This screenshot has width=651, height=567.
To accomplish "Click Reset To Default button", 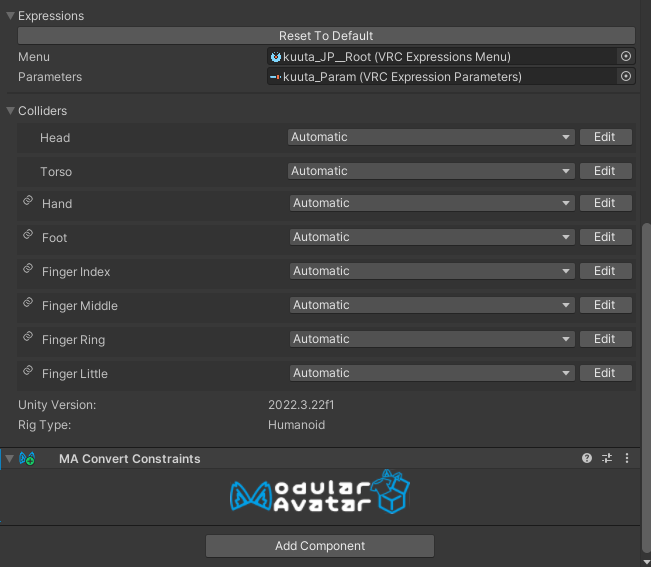I will click(326, 36).
